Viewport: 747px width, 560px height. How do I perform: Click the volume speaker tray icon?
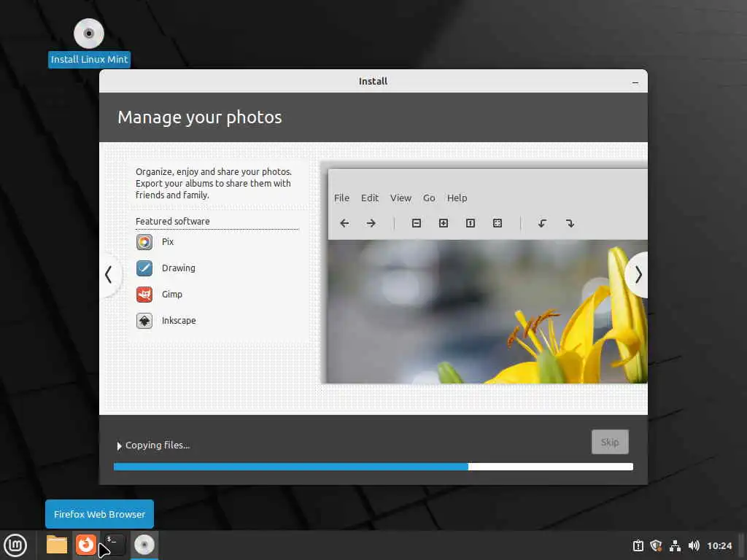tap(694, 545)
